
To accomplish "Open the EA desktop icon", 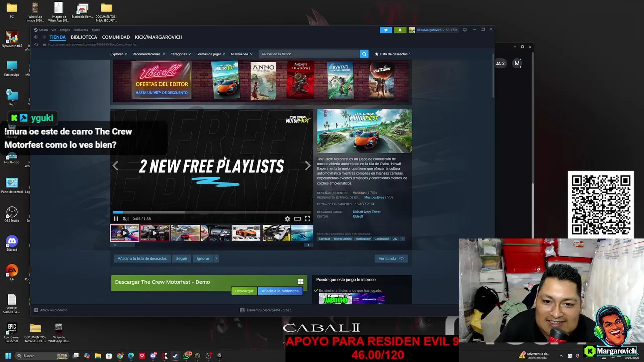I will click(x=12, y=273).
